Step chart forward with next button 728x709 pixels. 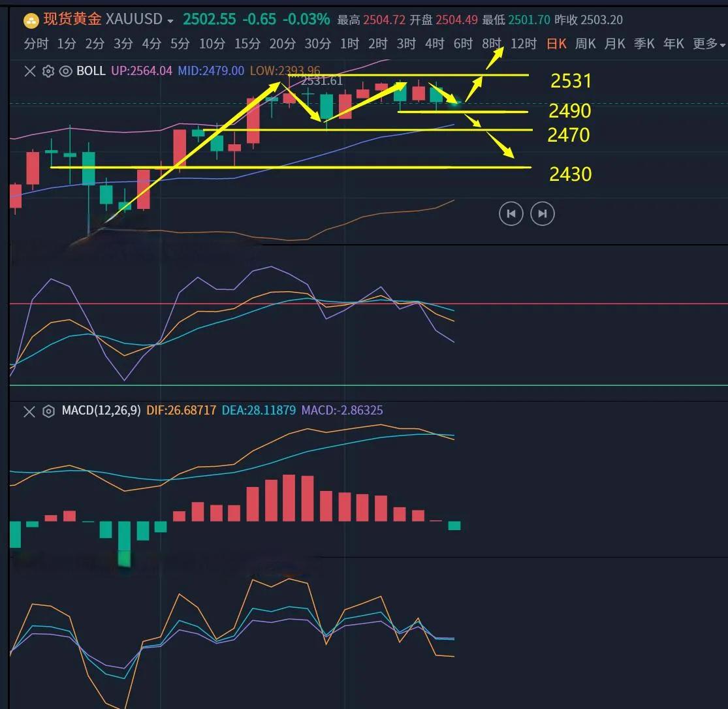click(543, 213)
